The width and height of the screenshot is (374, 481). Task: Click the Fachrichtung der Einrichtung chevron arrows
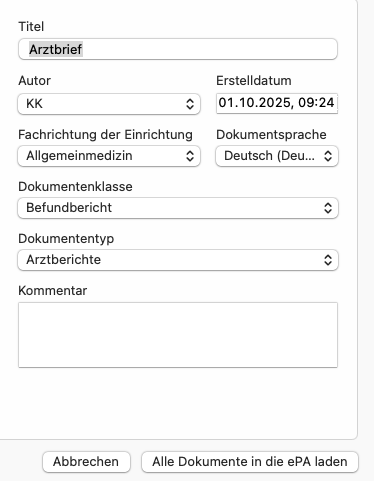point(190,156)
